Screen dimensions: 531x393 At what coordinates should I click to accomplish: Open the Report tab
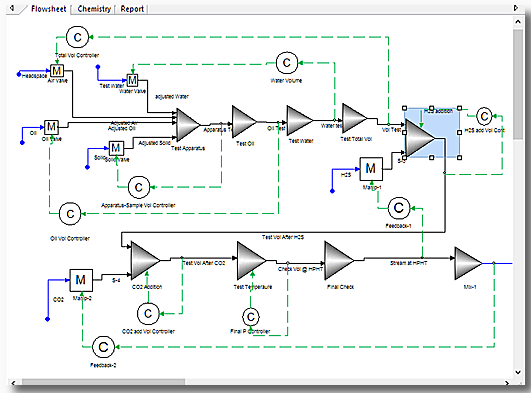pyautogui.click(x=132, y=9)
